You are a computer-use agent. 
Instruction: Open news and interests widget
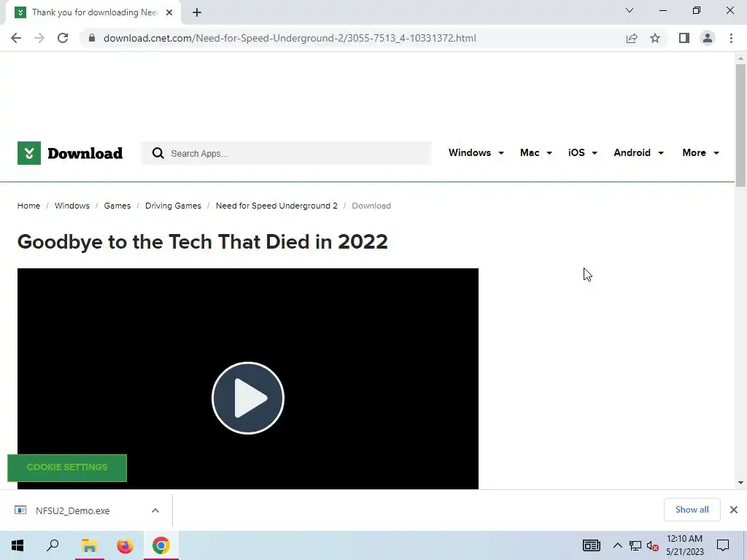point(591,545)
